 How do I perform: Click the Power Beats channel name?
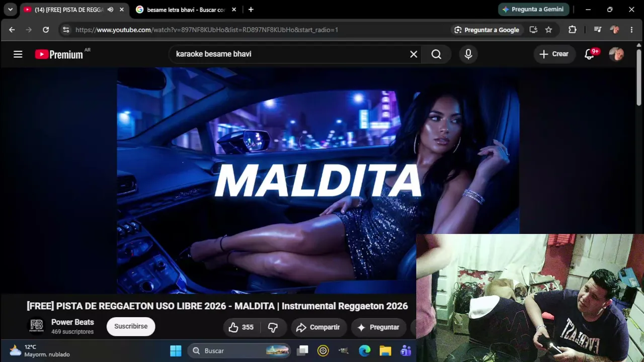click(x=72, y=322)
